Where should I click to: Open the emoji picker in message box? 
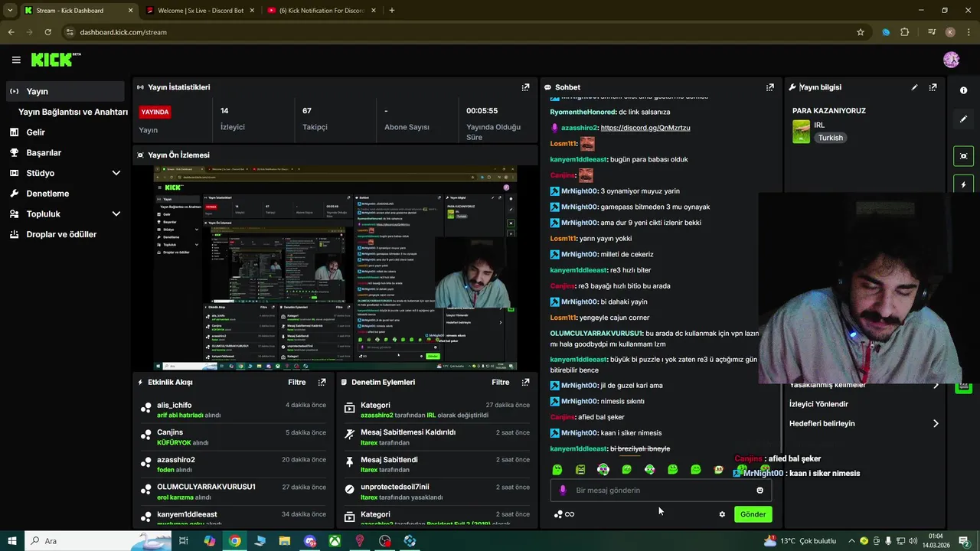click(x=759, y=490)
